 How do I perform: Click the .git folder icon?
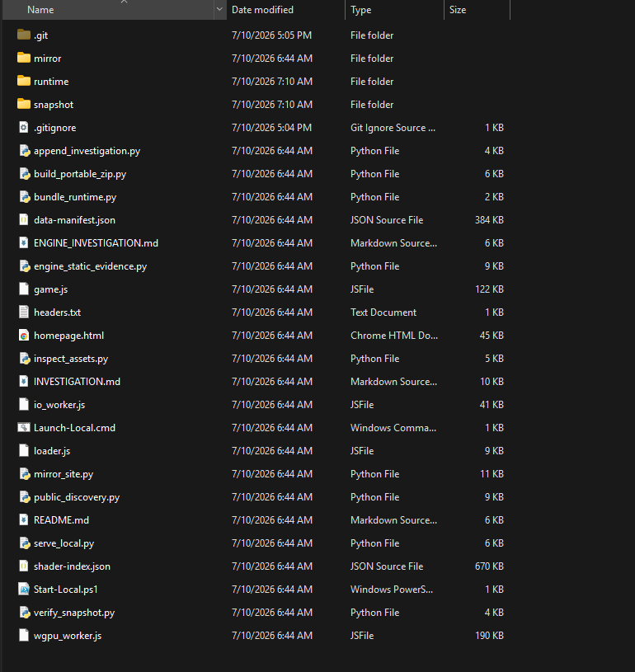pyautogui.click(x=24, y=35)
